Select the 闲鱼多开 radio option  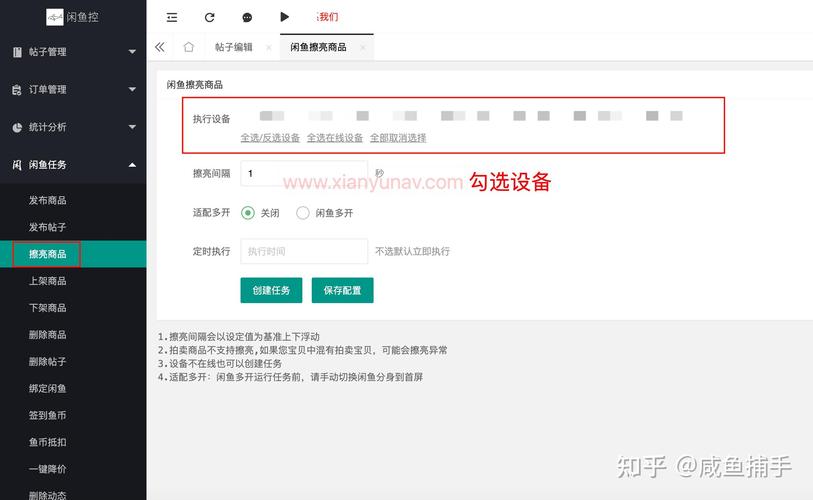(x=303, y=213)
